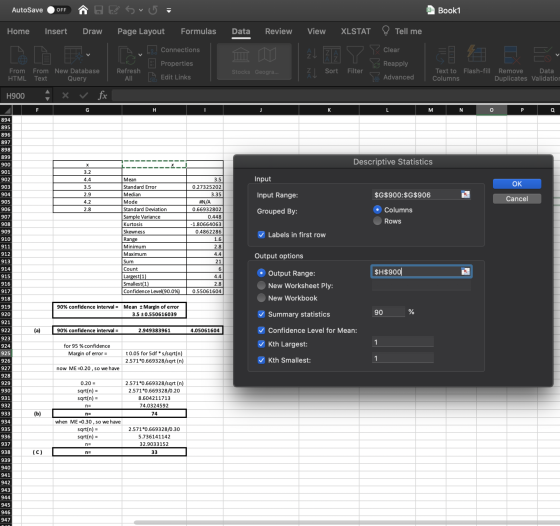
Task: Click the Redo icon
Action: click(153, 10)
